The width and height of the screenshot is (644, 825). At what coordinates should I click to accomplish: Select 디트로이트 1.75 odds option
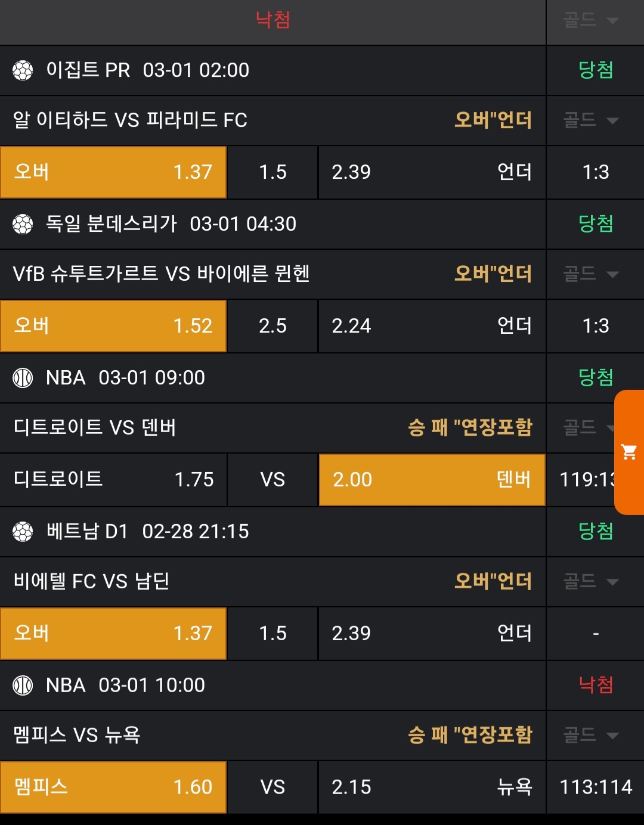(113, 480)
